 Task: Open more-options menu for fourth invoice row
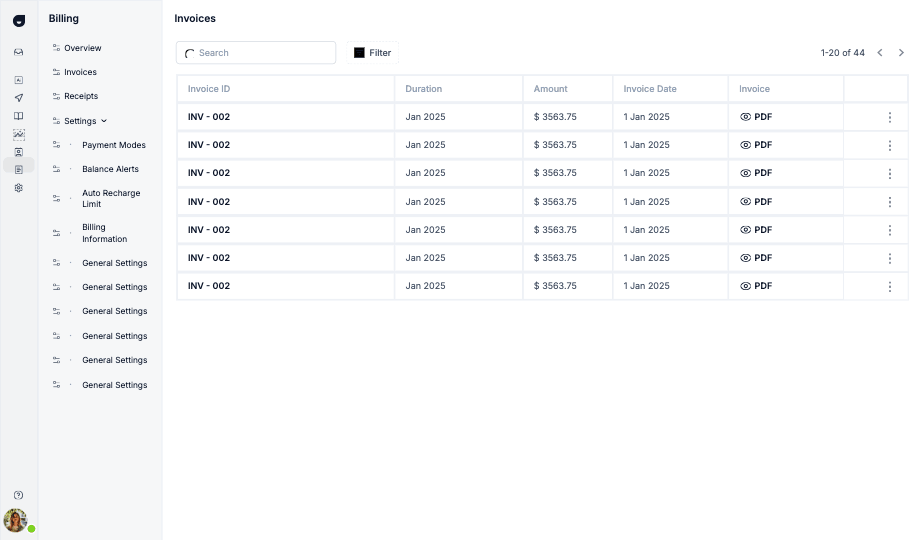click(x=890, y=202)
